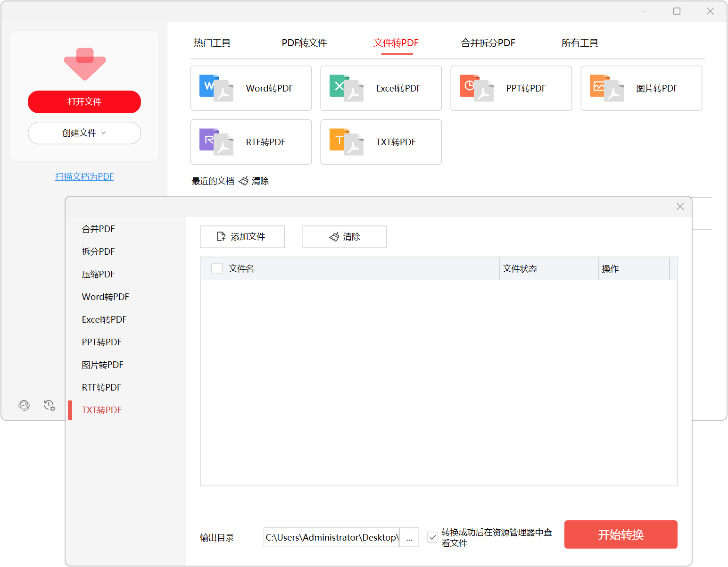Click the RTF转PDF file icon in the main window
728x567 pixels.
pyautogui.click(x=216, y=142)
